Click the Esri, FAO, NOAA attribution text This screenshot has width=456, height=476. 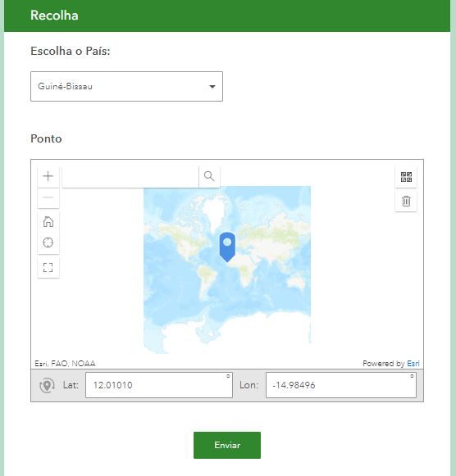[65, 364]
